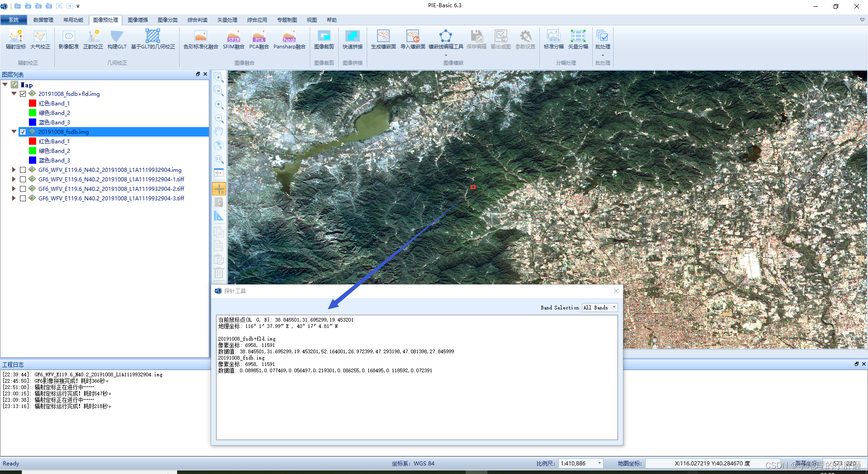Select 基于GLT的几何校正 geometric correction

point(153,39)
